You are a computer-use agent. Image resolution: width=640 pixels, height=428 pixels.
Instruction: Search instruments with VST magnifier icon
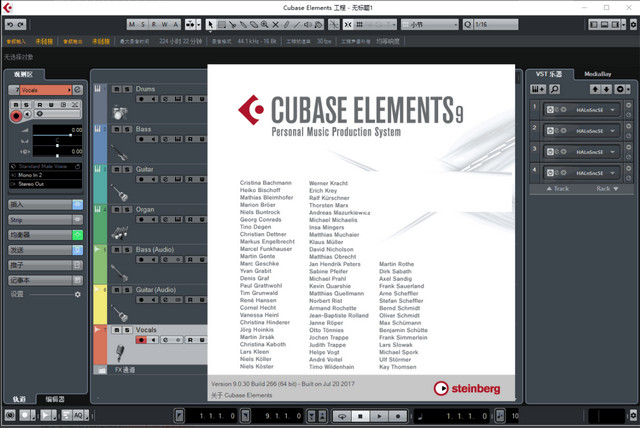pos(555,89)
